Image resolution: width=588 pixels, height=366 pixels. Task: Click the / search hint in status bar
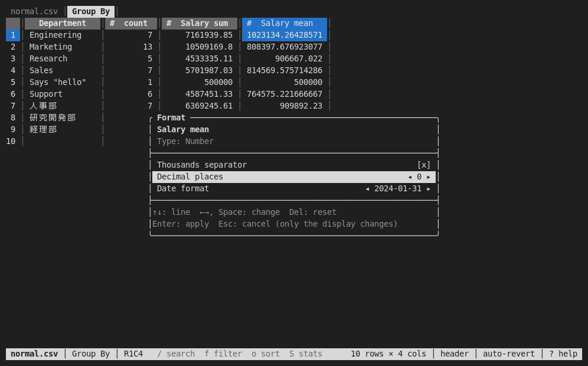pos(176,354)
